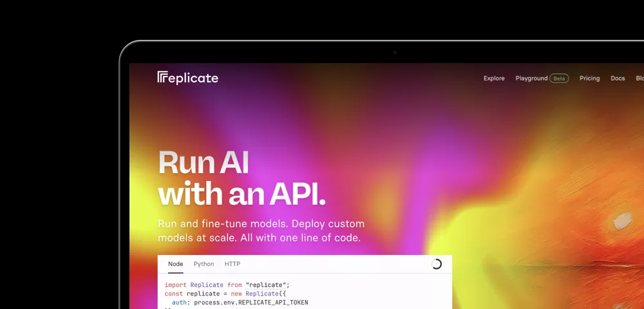Click 'process.env.REPLICATE_API_TOKEN' in the code
Screen dimensions: 644x309
(x=251, y=303)
